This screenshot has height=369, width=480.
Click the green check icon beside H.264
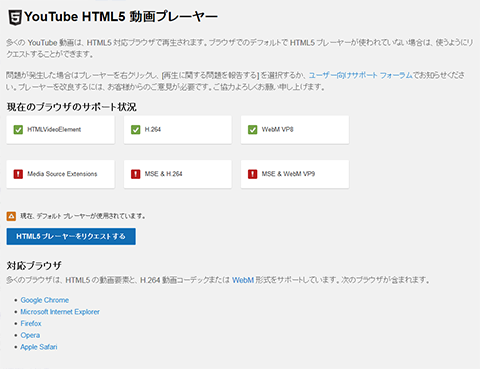(135, 129)
